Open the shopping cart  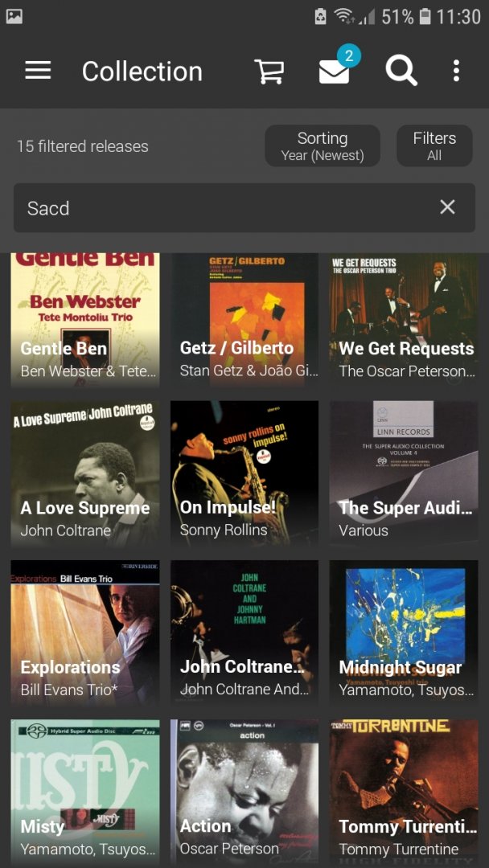269,71
